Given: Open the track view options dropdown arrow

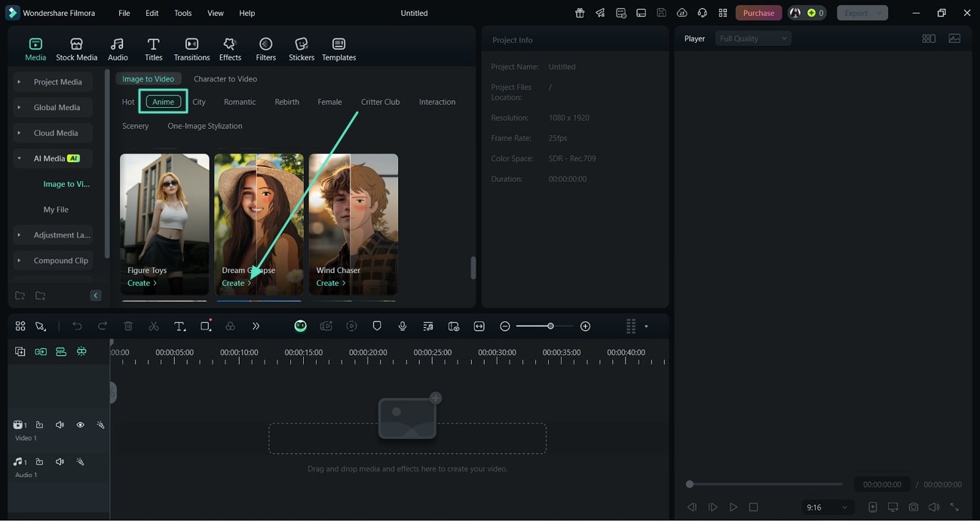Looking at the screenshot, I should pyautogui.click(x=646, y=327).
